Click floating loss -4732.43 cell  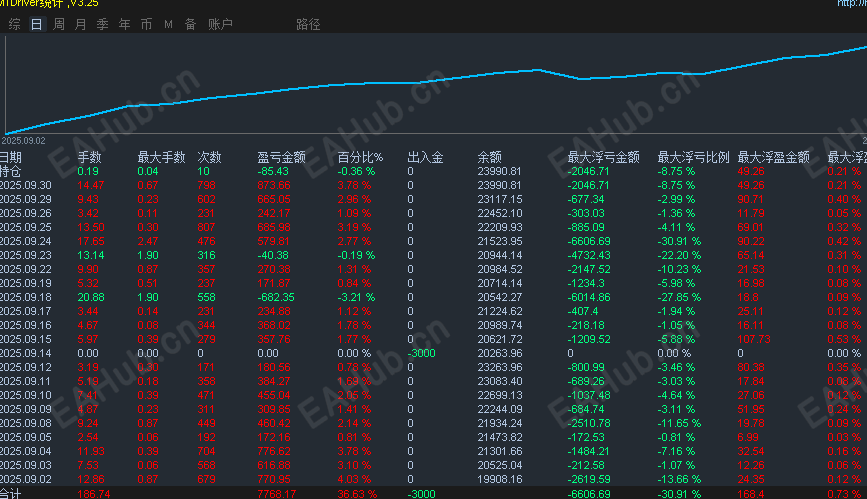(x=589, y=255)
